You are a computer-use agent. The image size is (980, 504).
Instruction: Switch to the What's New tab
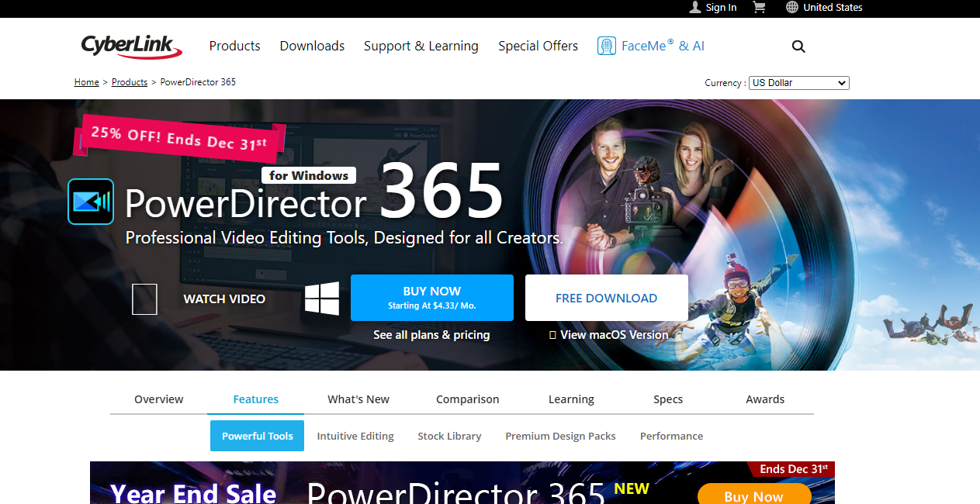[358, 399]
